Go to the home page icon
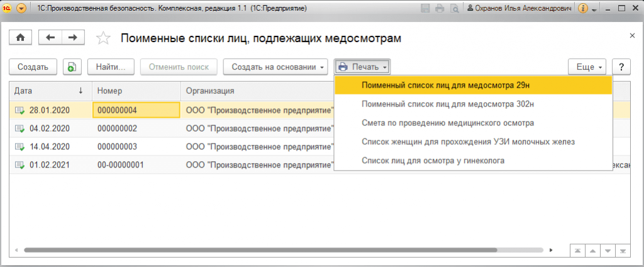The image size is (644, 267). [21, 37]
